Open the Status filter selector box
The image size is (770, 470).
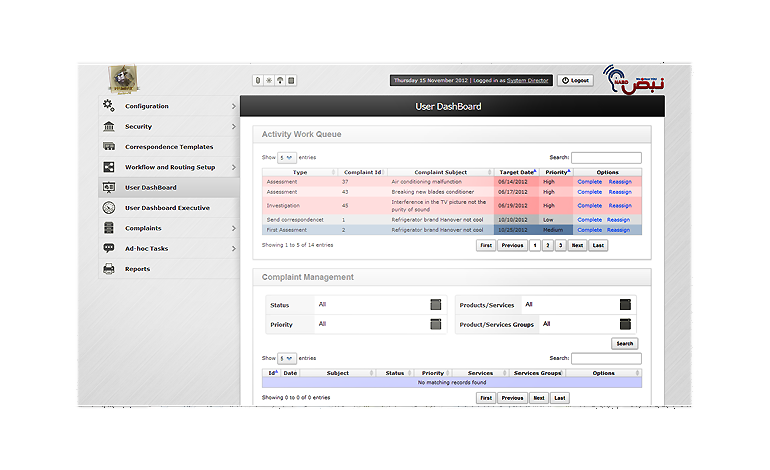435,305
